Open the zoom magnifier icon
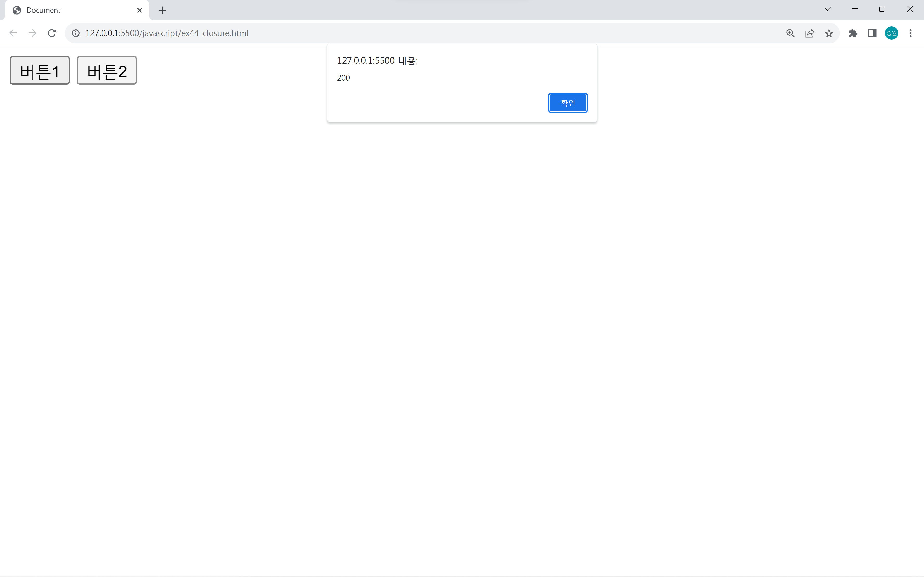The width and height of the screenshot is (924, 577). point(790,33)
